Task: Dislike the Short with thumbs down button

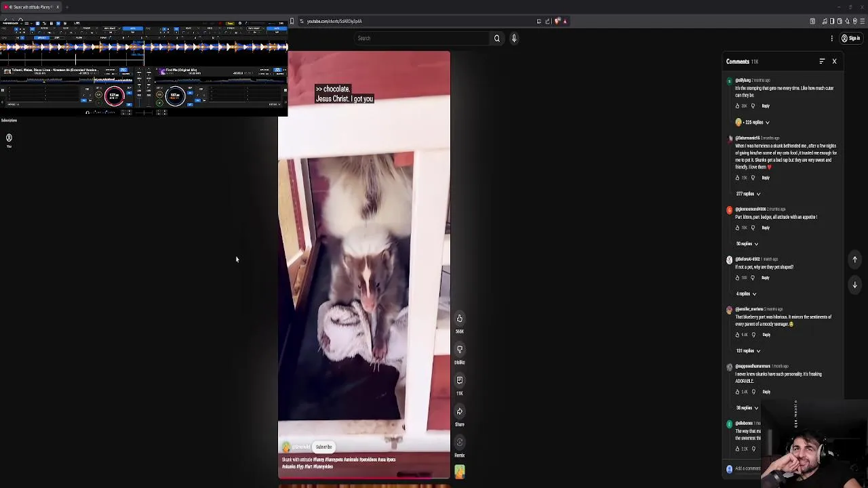Action: [459, 350]
